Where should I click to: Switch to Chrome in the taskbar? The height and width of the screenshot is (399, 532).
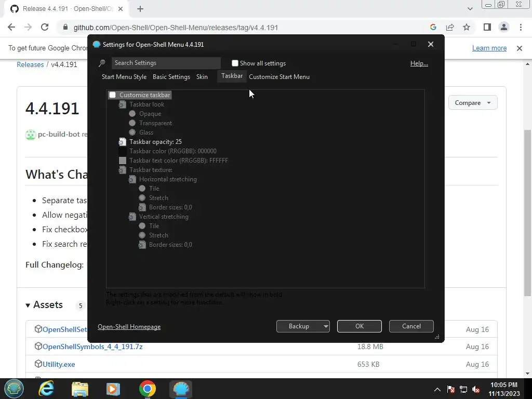coord(147,389)
